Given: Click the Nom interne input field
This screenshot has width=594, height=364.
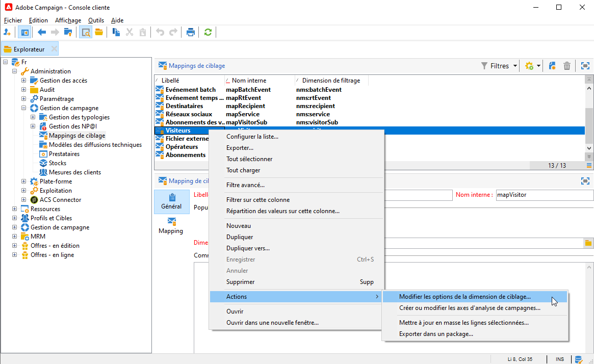Looking at the screenshot, I should [x=544, y=195].
